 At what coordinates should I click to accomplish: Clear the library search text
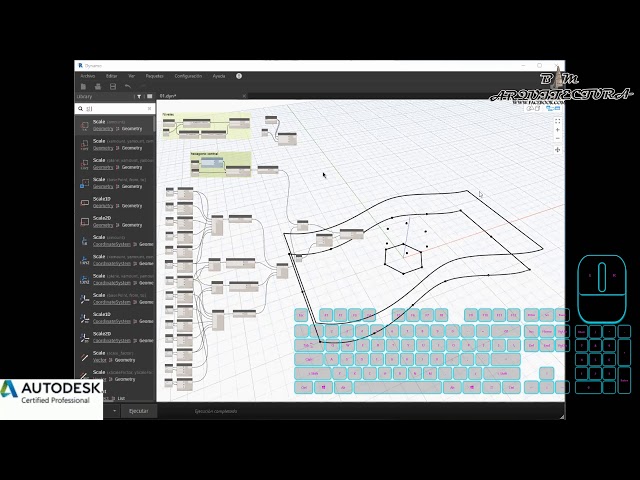[149, 109]
